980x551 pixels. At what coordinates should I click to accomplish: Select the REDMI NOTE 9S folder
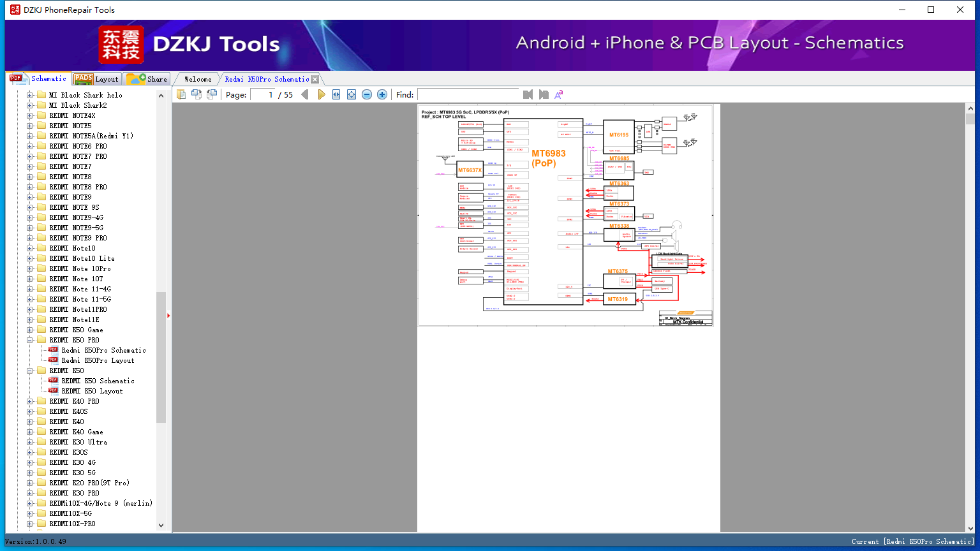(74, 207)
